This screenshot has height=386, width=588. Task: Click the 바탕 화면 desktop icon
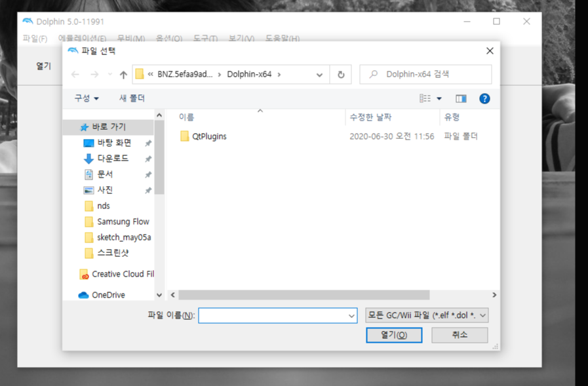(88, 143)
